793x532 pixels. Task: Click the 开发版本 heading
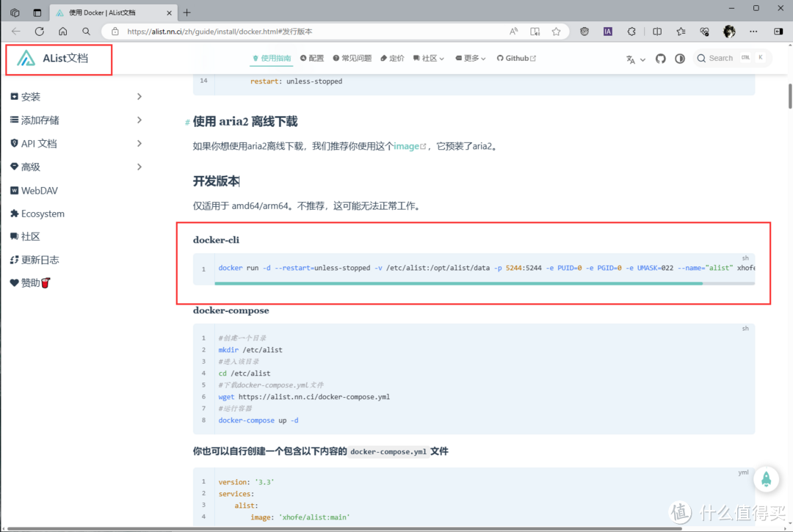click(x=216, y=181)
